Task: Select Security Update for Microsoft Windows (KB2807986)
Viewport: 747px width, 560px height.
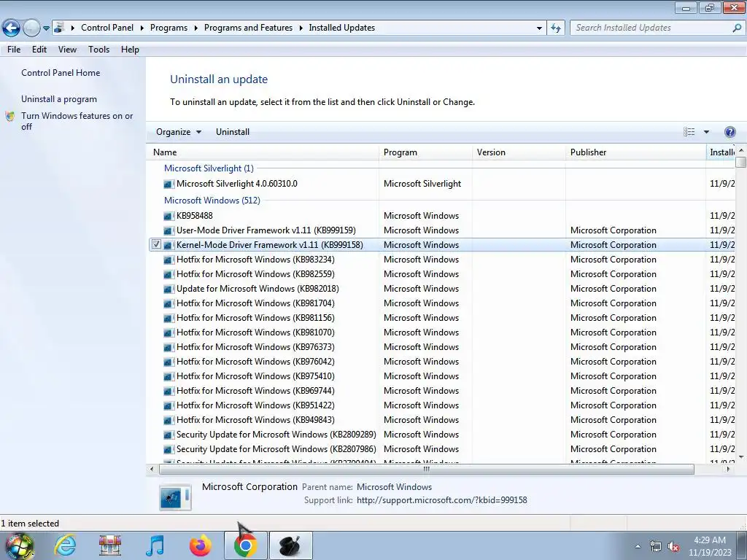Action: pos(276,449)
